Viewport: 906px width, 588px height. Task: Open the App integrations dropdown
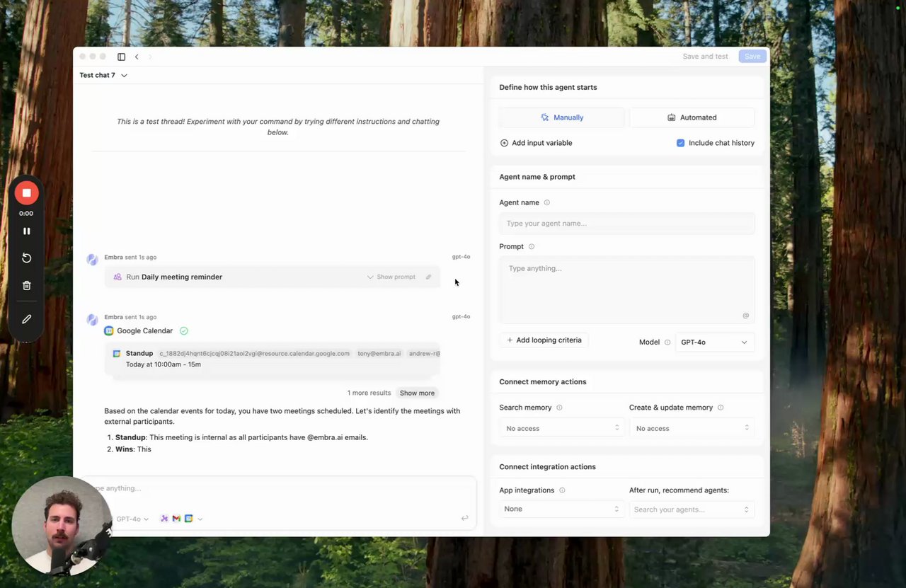click(x=561, y=509)
